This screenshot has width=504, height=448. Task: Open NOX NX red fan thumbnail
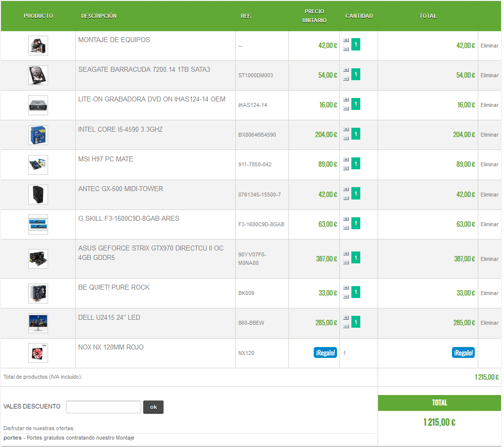coord(38,353)
